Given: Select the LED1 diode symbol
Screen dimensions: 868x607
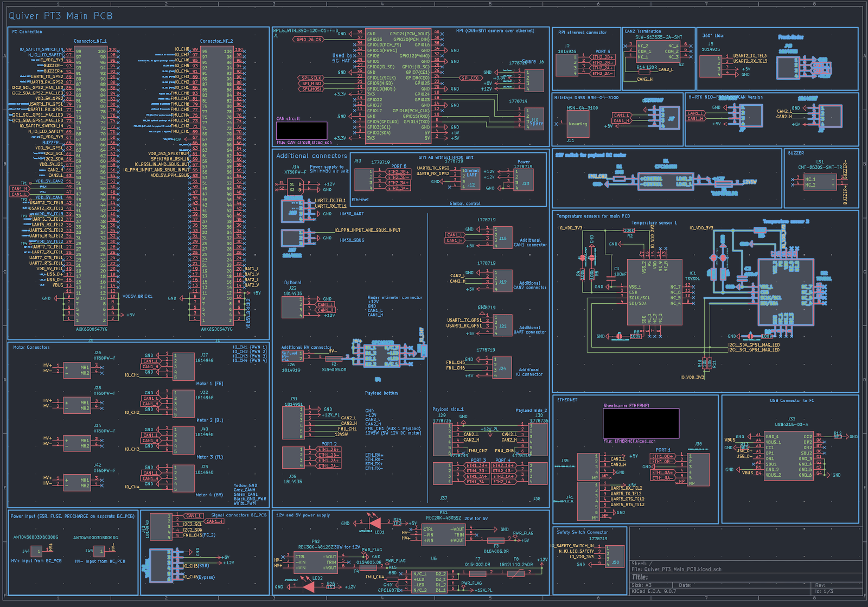Looking at the screenshot, I should tap(375, 523).
